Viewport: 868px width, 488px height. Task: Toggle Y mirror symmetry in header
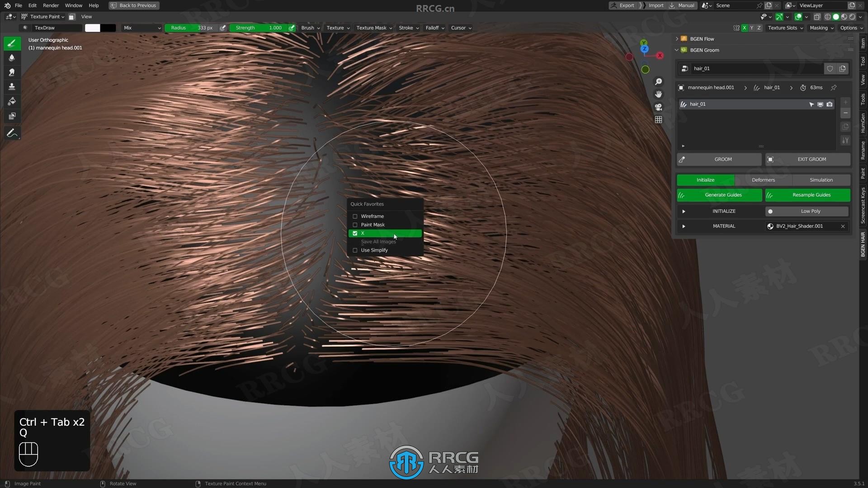[752, 28]
